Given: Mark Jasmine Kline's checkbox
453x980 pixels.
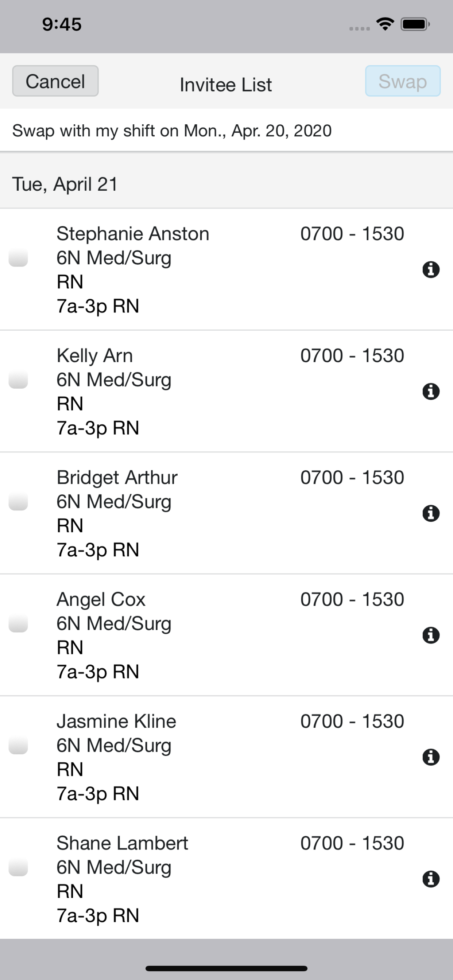Looking at the screenshot, I should pyautogui.click(x=18, y=745).
